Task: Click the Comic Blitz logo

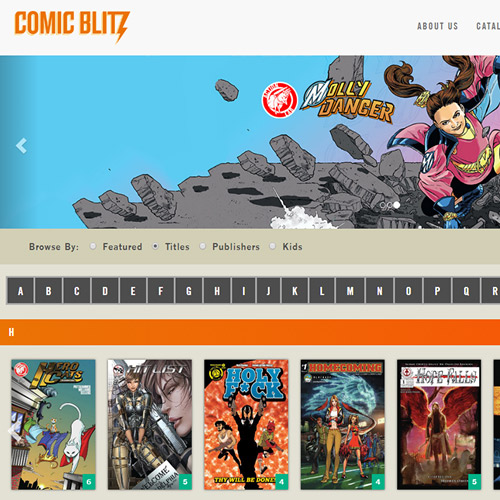Action: [72, 27]
